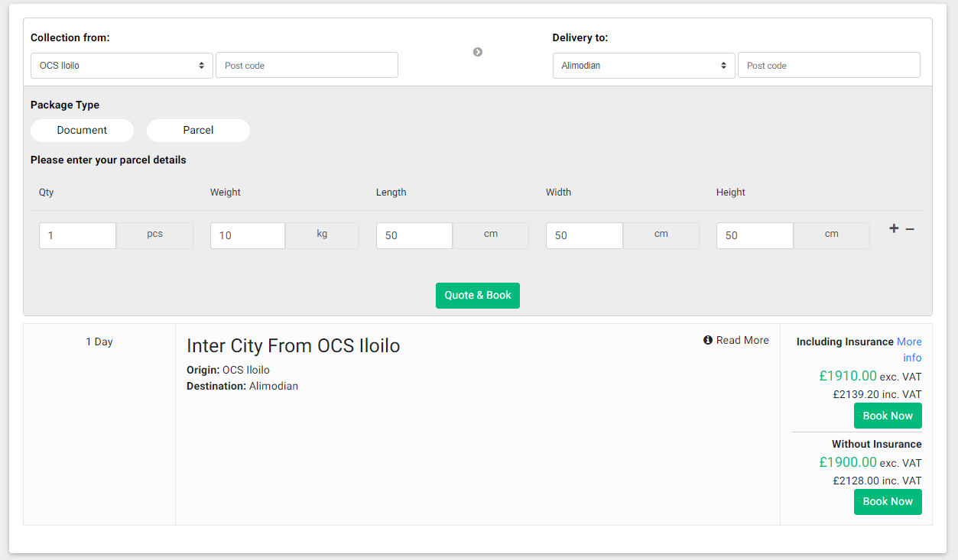
Task: Open the Read More link
Action: pos(742,340)
